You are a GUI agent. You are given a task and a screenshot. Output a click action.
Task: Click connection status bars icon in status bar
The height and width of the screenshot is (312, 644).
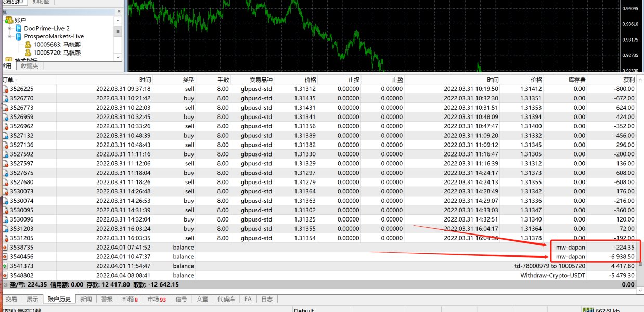[588, 310]
